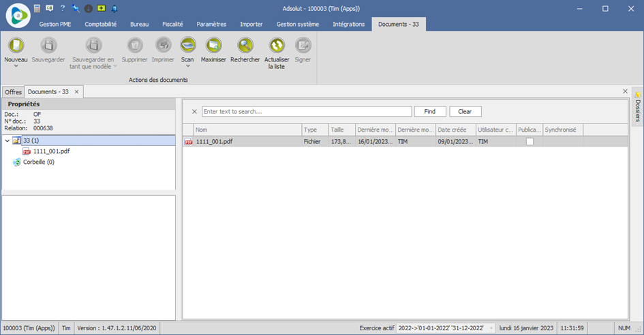Open Rechercher search tool in ribbon

pyautogui.click(x=245, y=45)
